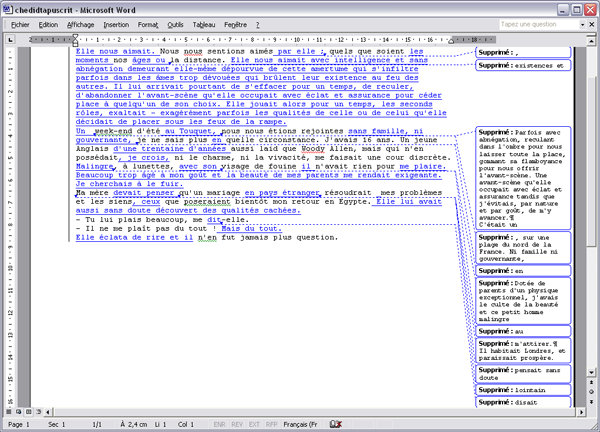Select the 'Supprimé : , sur une plage' balloon
This screenshot has height=432, width=600.
click(x=523, y=248)
